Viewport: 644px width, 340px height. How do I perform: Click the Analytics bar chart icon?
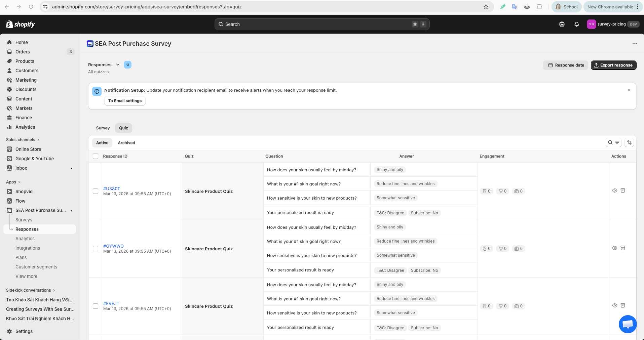[x=9, y=127]
